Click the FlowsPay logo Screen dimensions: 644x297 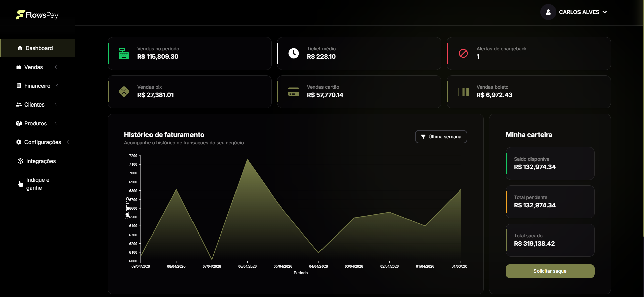click(x=37, y=15)
